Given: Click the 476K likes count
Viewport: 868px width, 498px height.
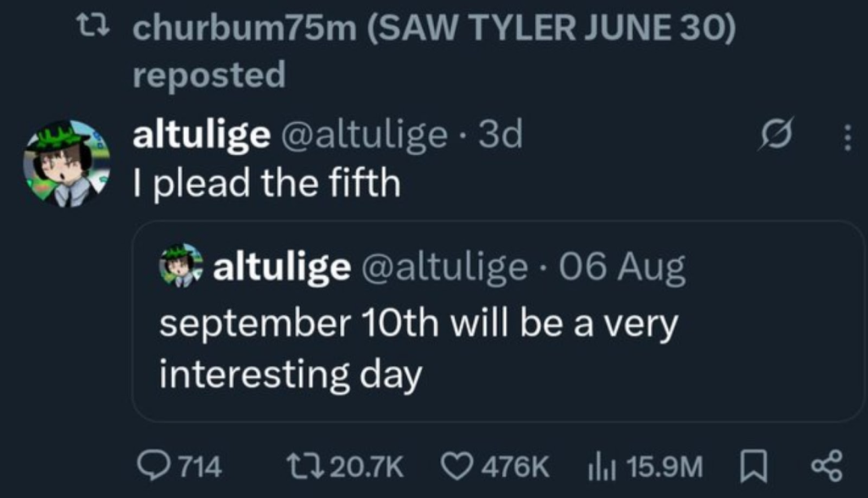Looking at the screenshot, I should 515,467.
